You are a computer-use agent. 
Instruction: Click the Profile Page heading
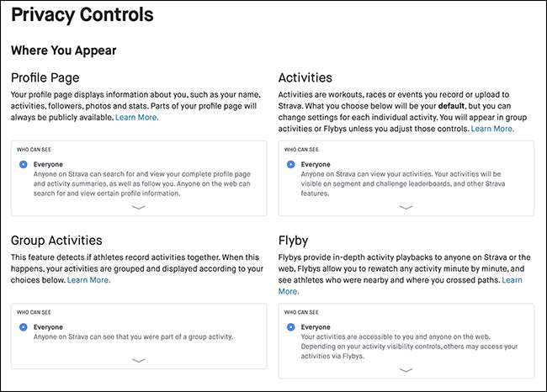pos(50,77)
